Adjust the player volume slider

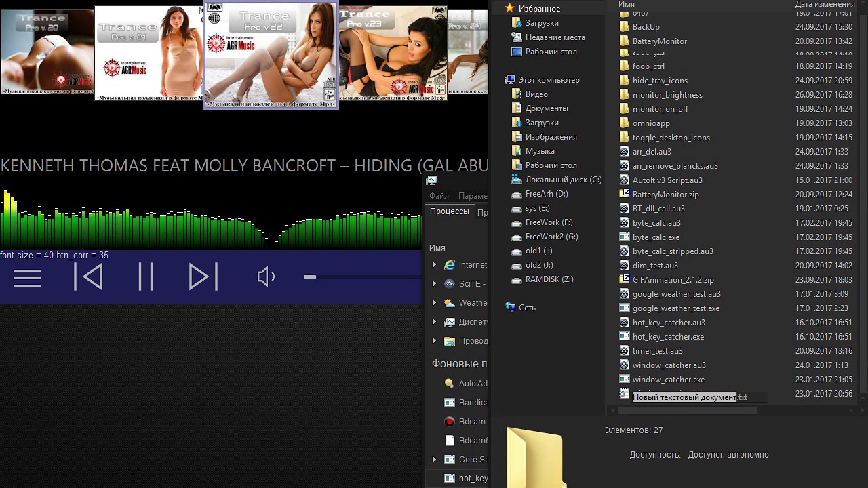pos(363,277)
